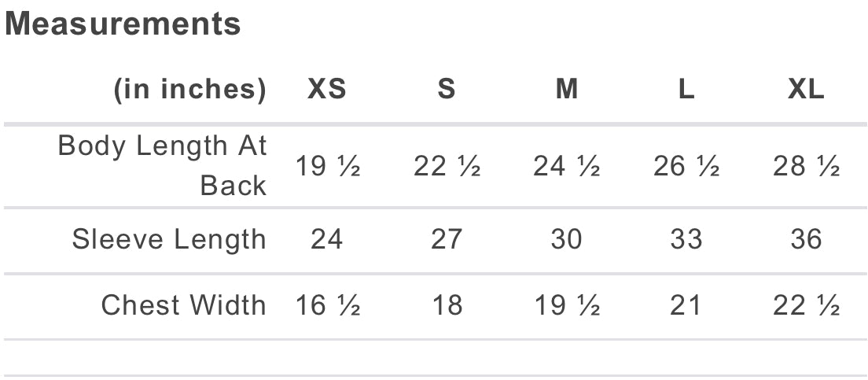The height and width of the screenshot is (380, 868).
Task: Click the Chest Width row label
Action: point(184,305)
